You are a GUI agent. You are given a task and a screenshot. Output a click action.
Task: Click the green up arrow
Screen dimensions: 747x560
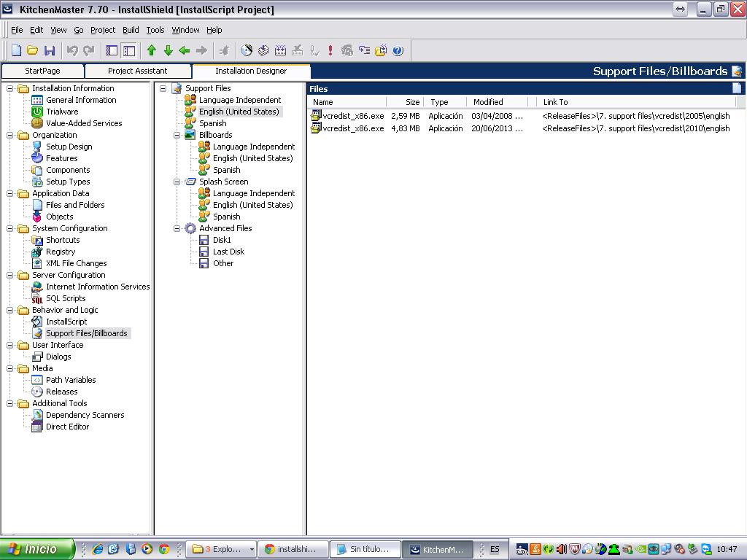[152, 50]
